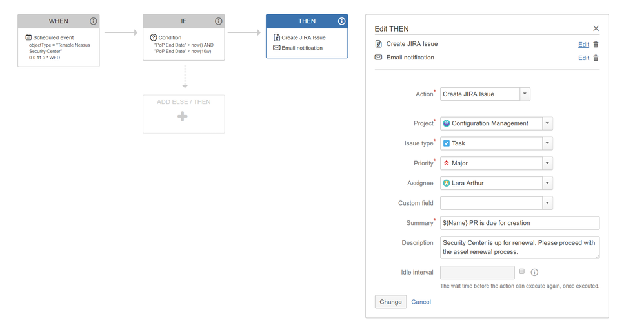This screenshot has height=327, width=644.
Task: Click the Edit THEN panel title
Action: pos(392,29)
